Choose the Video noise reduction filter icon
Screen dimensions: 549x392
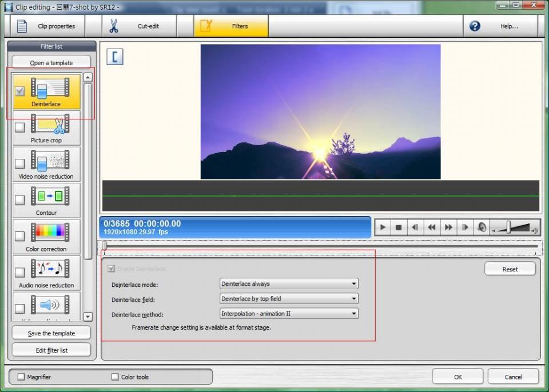coord(50,161)
